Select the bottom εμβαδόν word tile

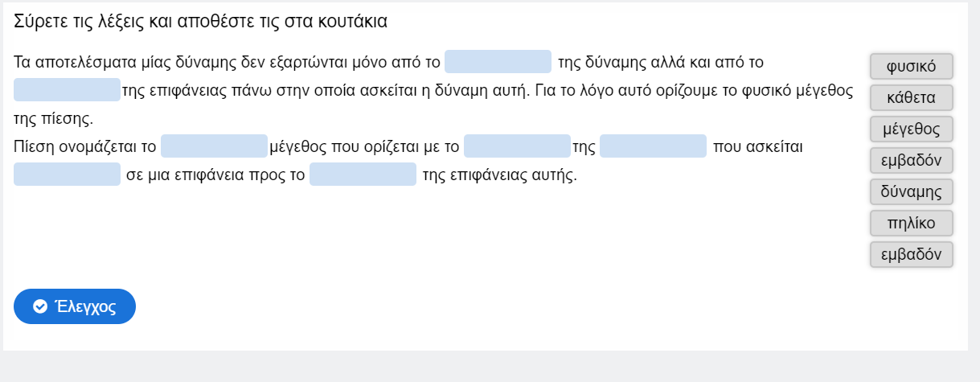[911, 254]
